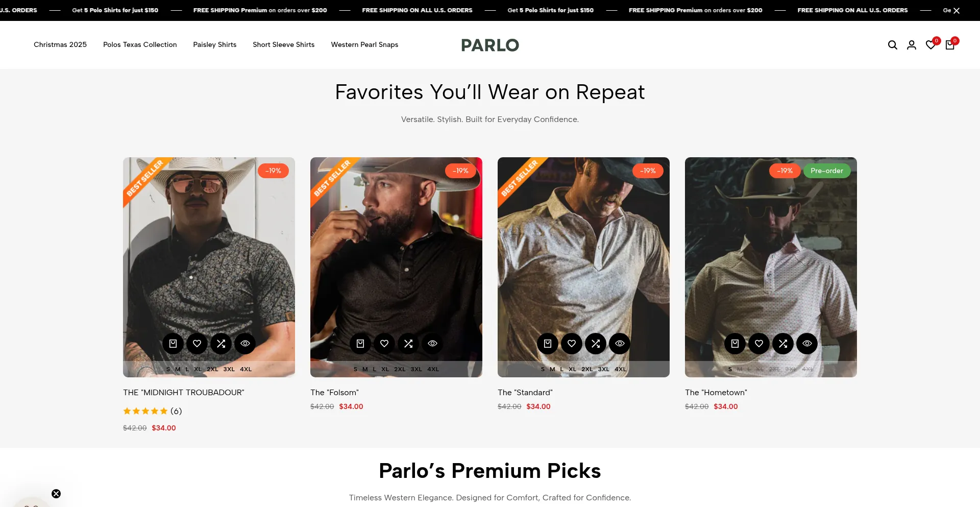Compare The Standard using shuffle icon
Viewport: 980px width, 507px height.
(x=596, y=344)
